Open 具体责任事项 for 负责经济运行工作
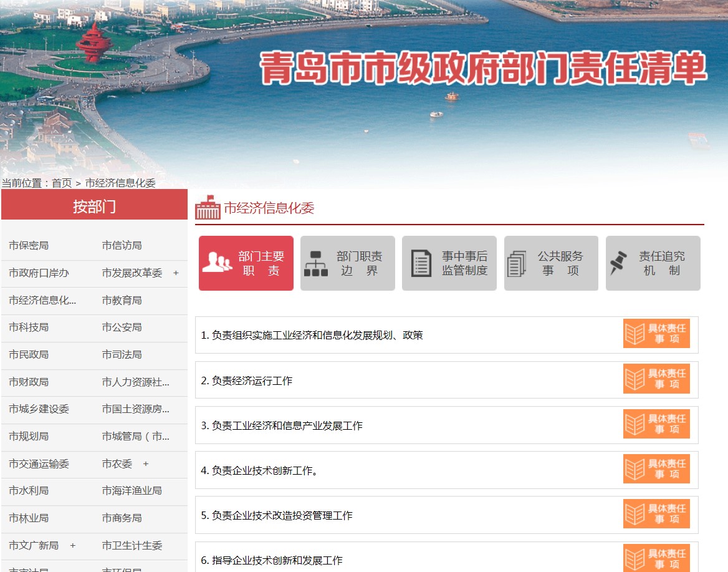The image size is (728, 572). pyautogui.click(x=656, y=379)
